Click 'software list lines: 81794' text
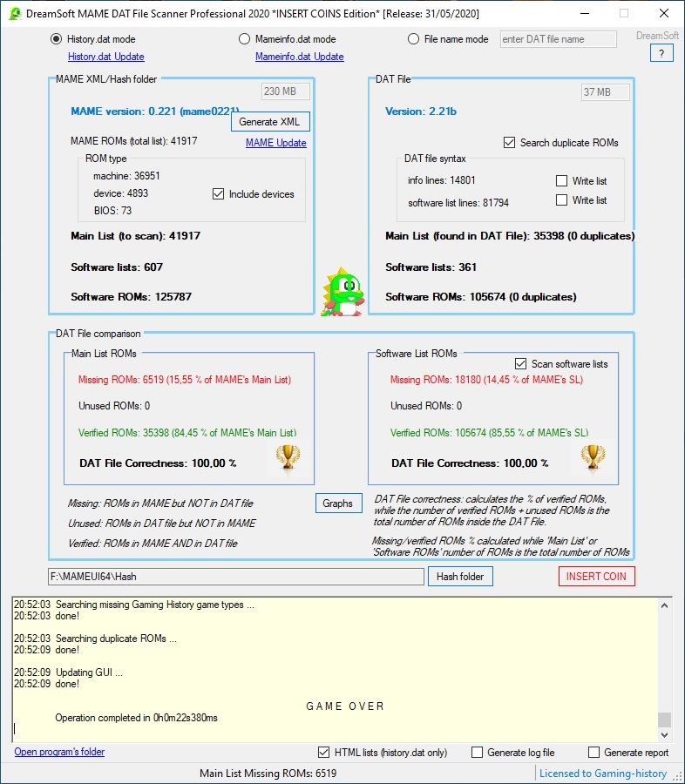Image resolution: width=685 pixels, height=784 pixels. coord(458,202)
